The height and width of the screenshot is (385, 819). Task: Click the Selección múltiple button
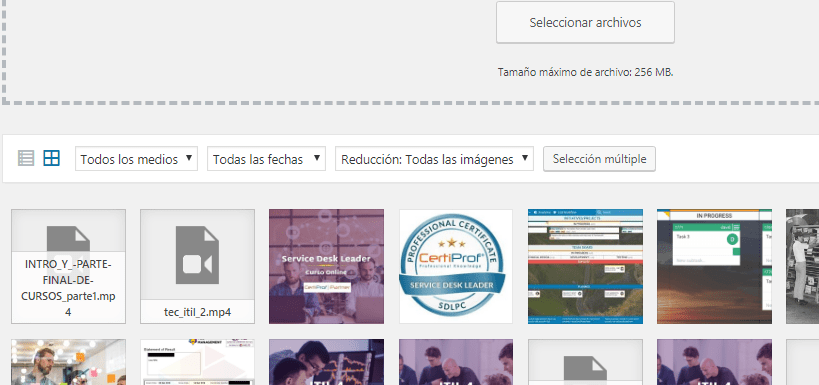coord(600,159)
